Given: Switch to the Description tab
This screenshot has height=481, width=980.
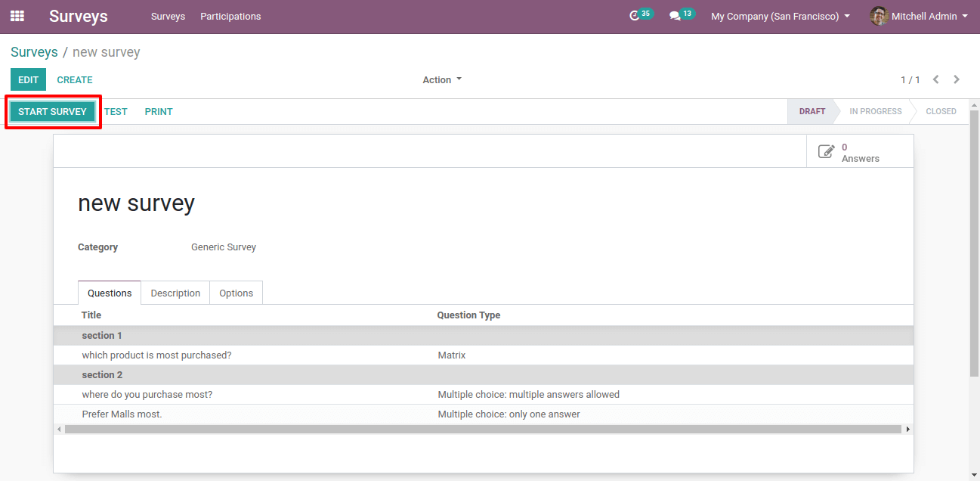Looking at the screenshot, I should coord(175,293).
